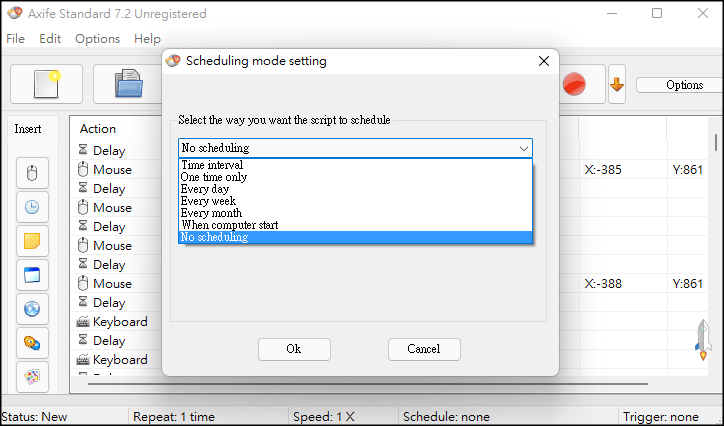Open the Options menu in menu bar

pos(97,39)
